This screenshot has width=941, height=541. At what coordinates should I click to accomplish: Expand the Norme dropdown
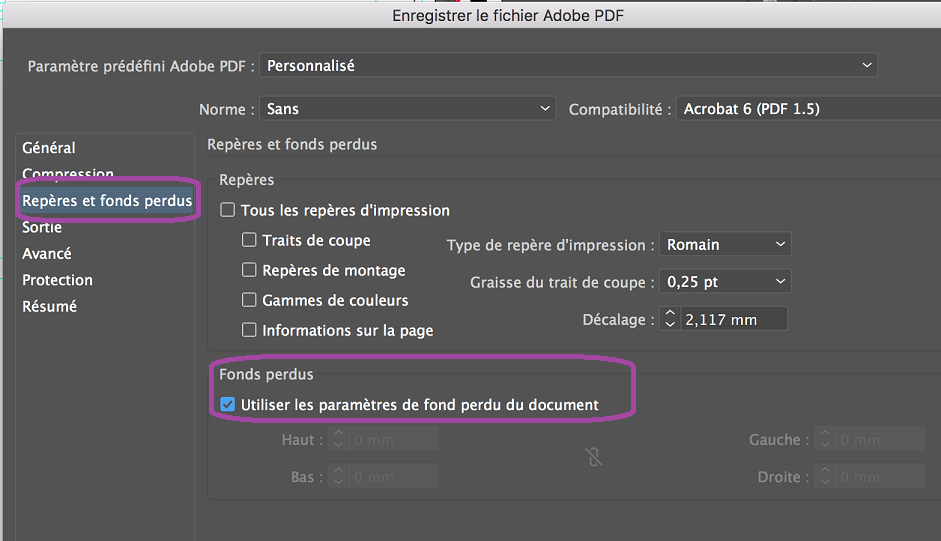pyautogui.click(x=406, y=109)
